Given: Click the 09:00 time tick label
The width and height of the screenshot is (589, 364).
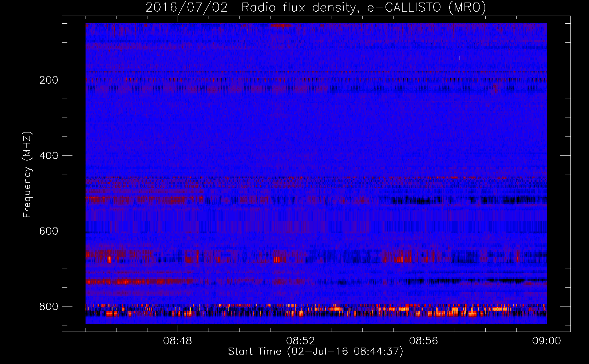Looking at the screenshot, I should tap(547, 341).
